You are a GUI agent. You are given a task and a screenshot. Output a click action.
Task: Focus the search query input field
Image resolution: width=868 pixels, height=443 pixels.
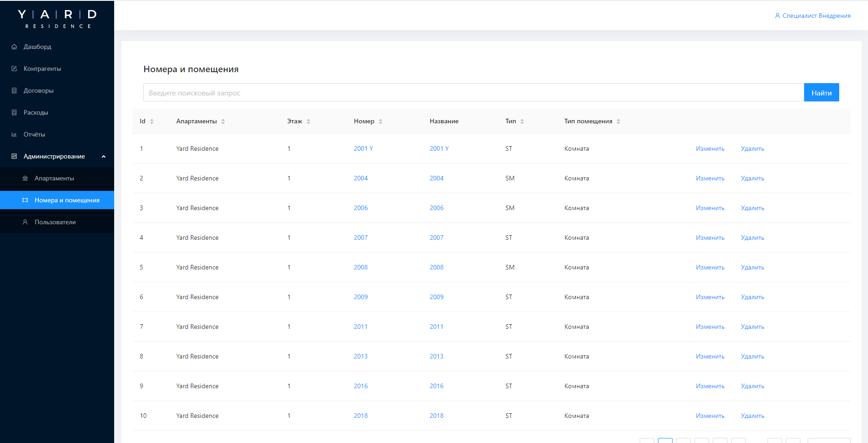[473, 93]
